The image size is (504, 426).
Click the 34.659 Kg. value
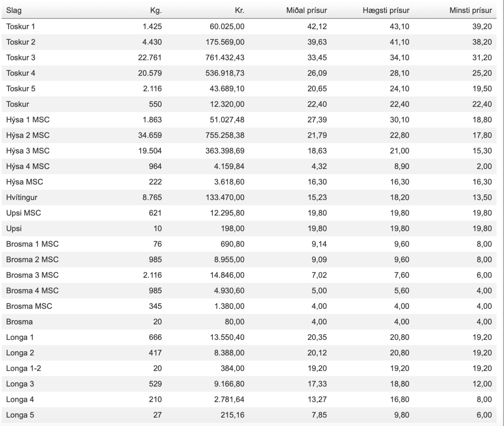tap(150, 135)
